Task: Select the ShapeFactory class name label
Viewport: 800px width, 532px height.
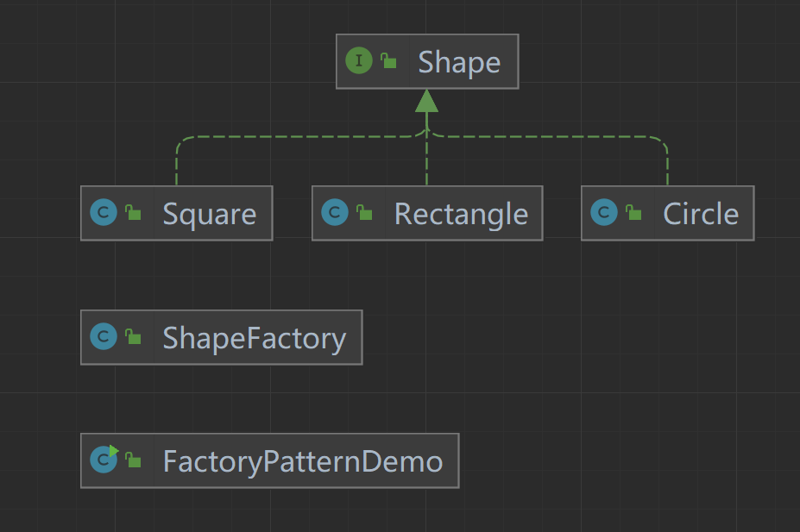Action: (x=254, y=338)
